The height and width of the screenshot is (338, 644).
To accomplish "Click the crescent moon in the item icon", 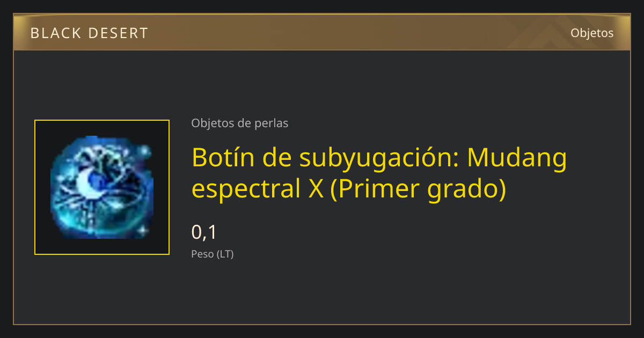I will (87, 183).
